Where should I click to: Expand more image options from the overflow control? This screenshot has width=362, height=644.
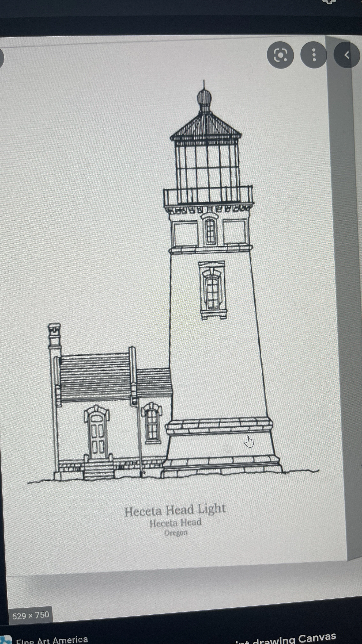pyautogui.click(x=314, y=55)
